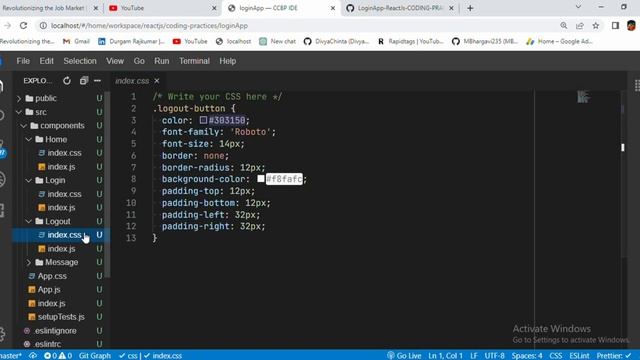Open the Run menu
Image resolution: width=640 pixels, height=360 pixels.
click(x=162, y=61)
